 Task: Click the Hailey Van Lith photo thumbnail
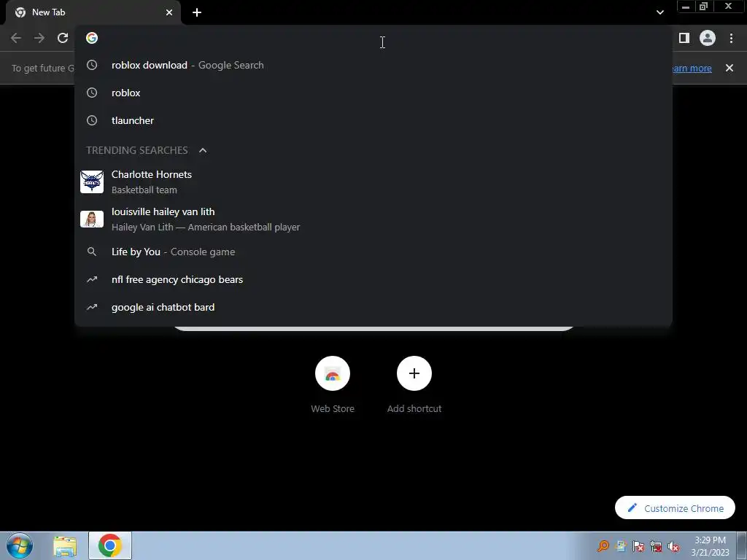click(x=92, y=219)
